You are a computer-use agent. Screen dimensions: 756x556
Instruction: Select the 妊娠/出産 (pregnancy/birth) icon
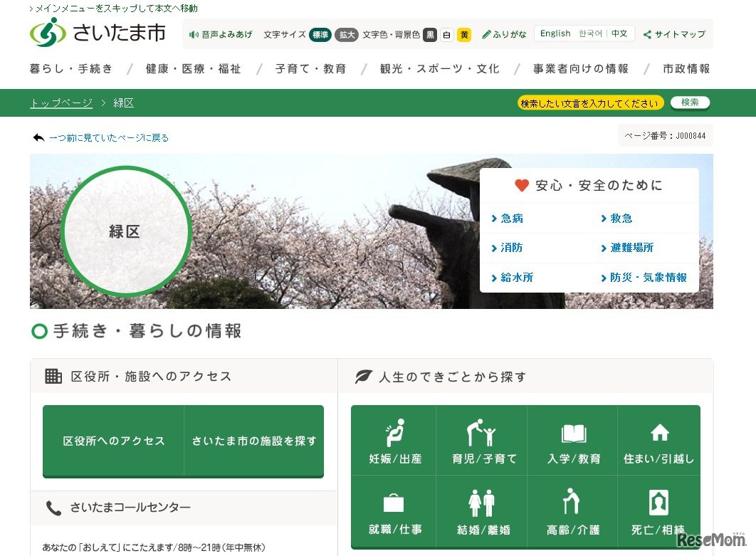tap(393, 434)
